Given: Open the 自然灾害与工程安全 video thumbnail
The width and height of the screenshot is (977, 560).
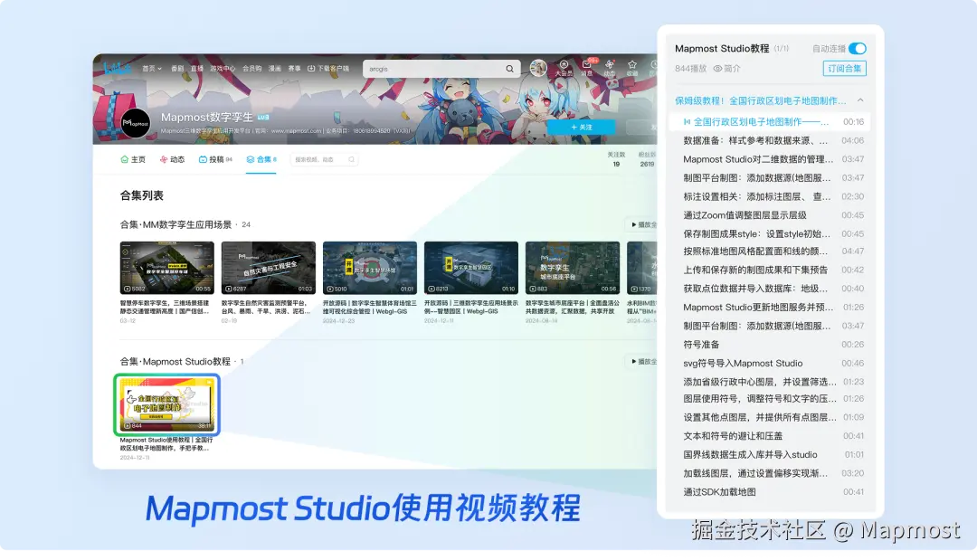Looking at the screenshot, I should pos(269,268).
